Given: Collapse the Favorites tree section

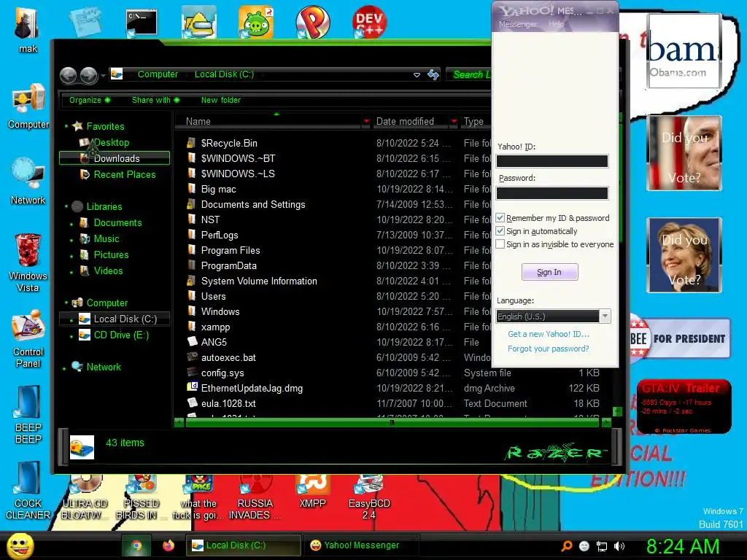Looking at the screenshot, I should click(66, 126).
